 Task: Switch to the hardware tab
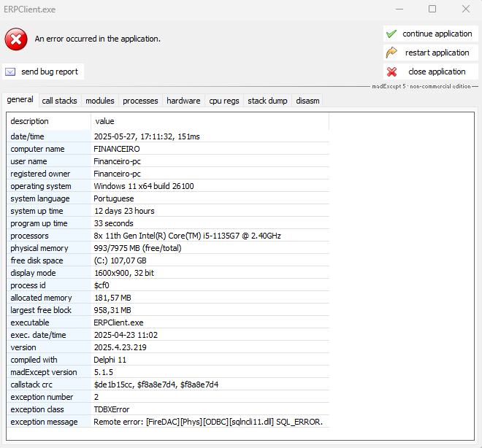(183, 101)
